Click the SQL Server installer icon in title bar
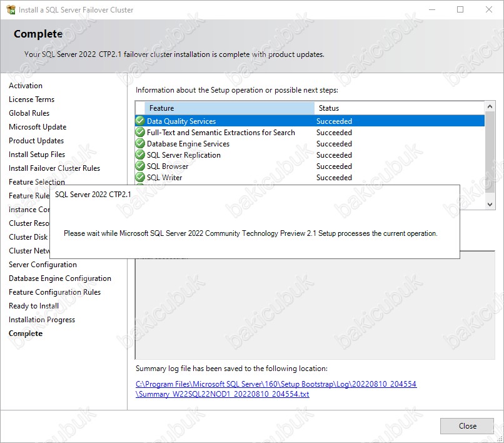The height and width of the screenshot is (443, 504). tap(11, 9)
